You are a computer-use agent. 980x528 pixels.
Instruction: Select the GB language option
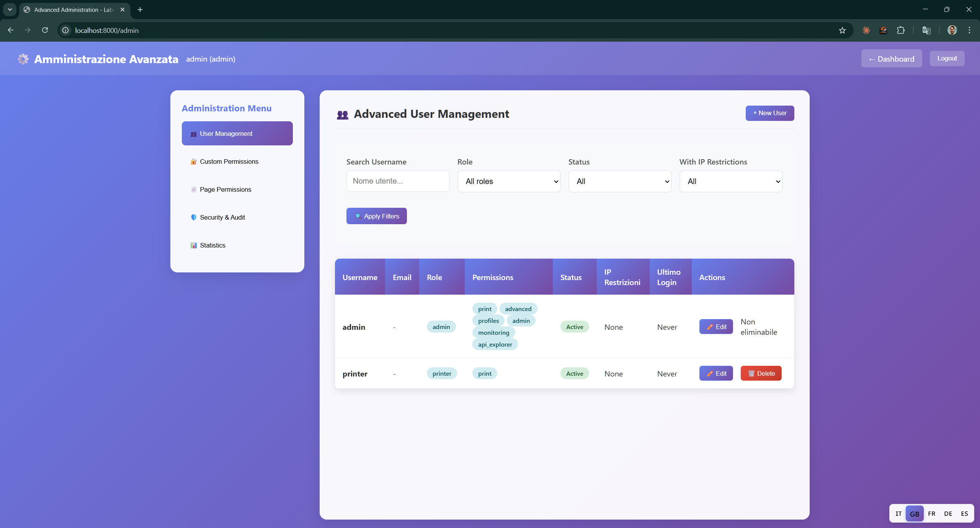(915, 513)
